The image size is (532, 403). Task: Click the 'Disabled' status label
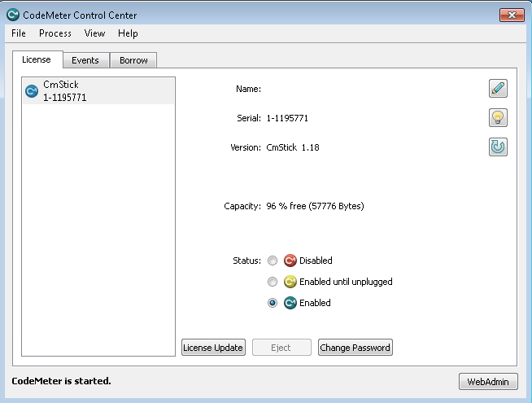coord(316,261)
